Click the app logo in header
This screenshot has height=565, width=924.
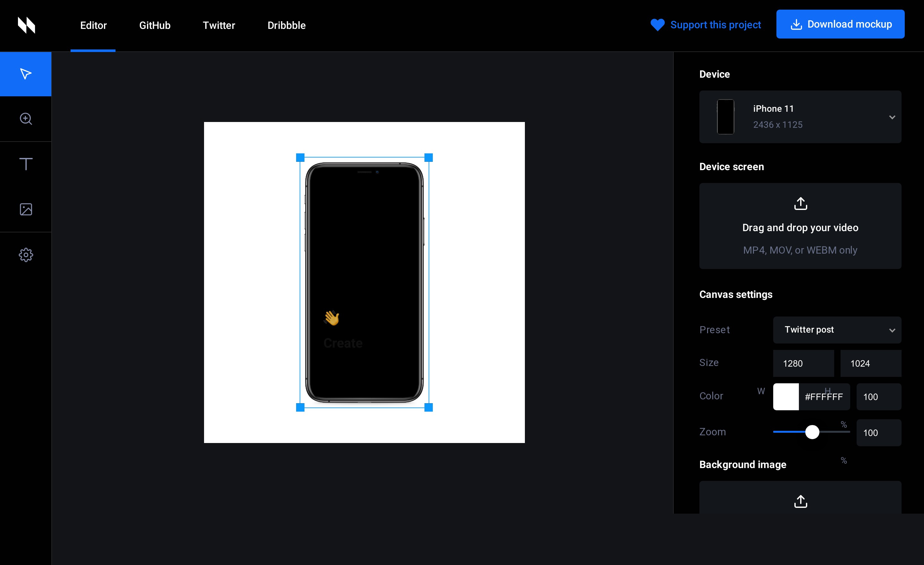tap(26, 25)
